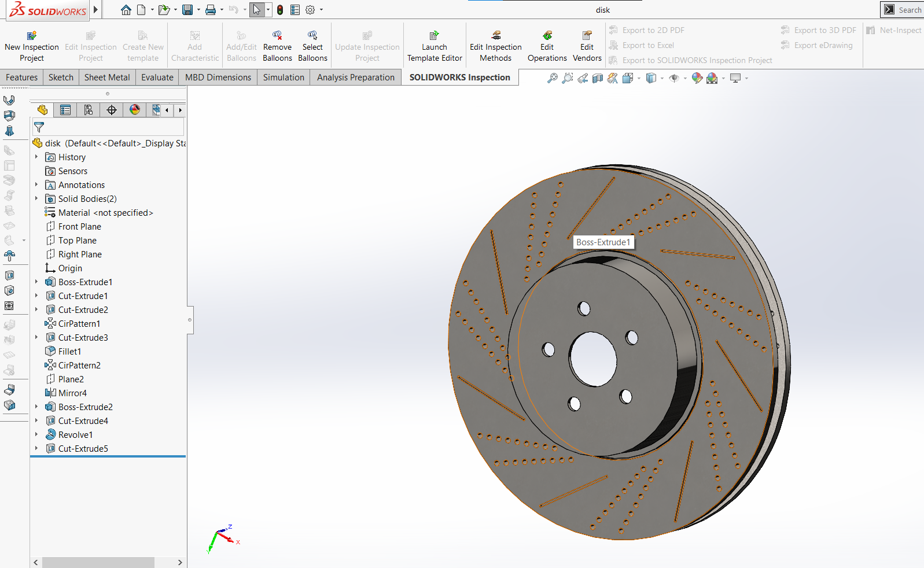The width and height of the screenshot is (924, 568).
Task: Click the Apply Scene icon
Action: [712, 78]
